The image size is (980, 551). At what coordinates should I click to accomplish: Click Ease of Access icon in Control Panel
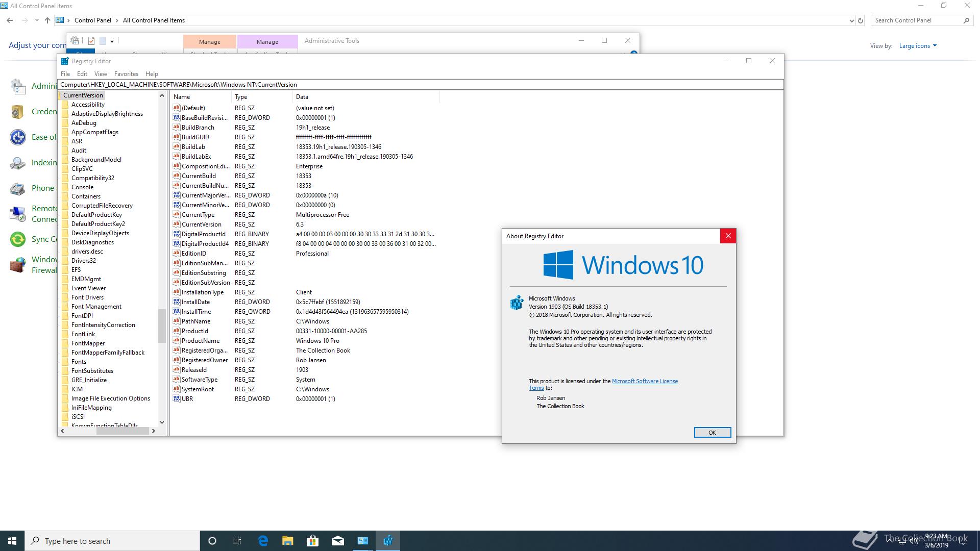pos(18,137)
